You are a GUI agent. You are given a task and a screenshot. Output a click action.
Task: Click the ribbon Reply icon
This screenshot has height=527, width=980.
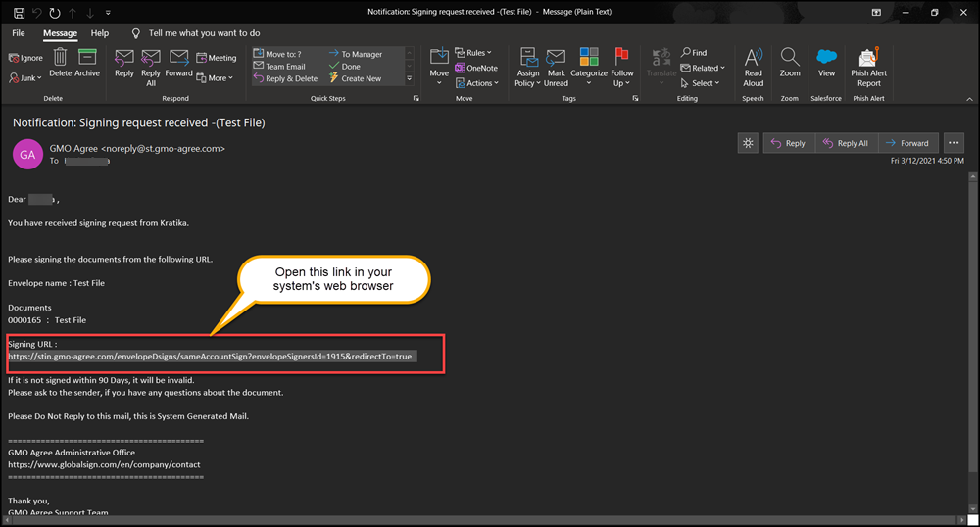[124, 64]
